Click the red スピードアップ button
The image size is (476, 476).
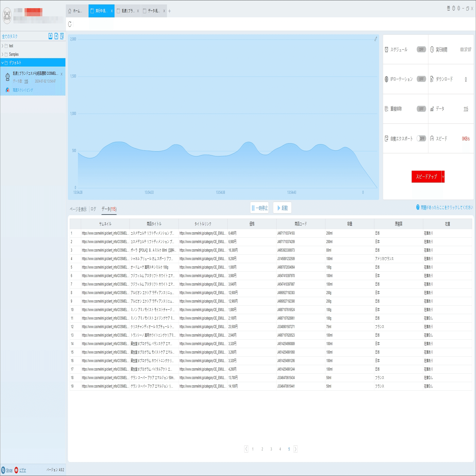point(426,176)
